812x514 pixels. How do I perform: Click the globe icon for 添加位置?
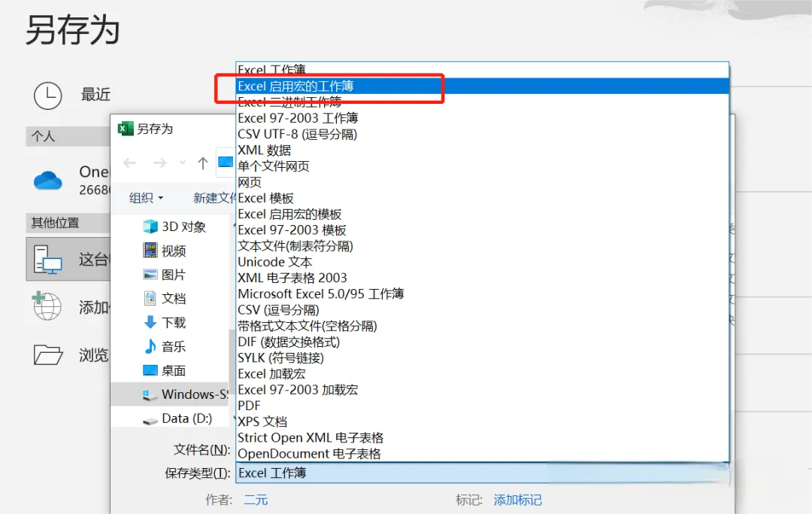pyautogui.click(x=47, y=306)
